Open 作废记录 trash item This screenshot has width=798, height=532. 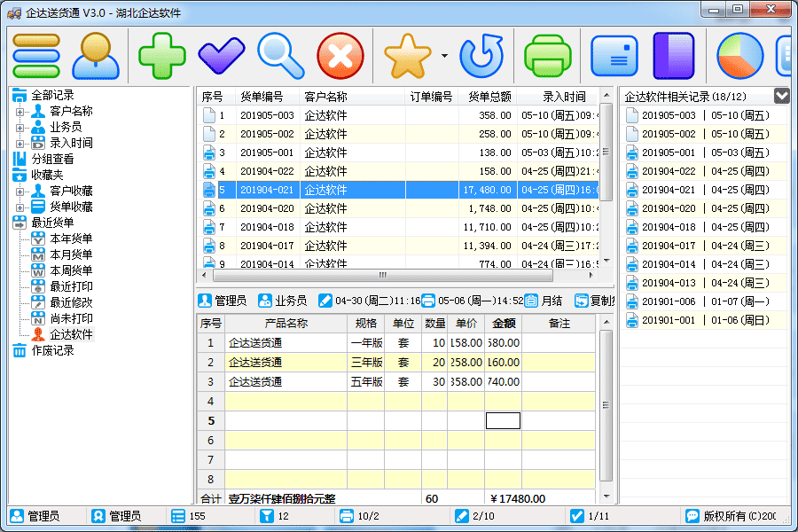coord(52,350)
